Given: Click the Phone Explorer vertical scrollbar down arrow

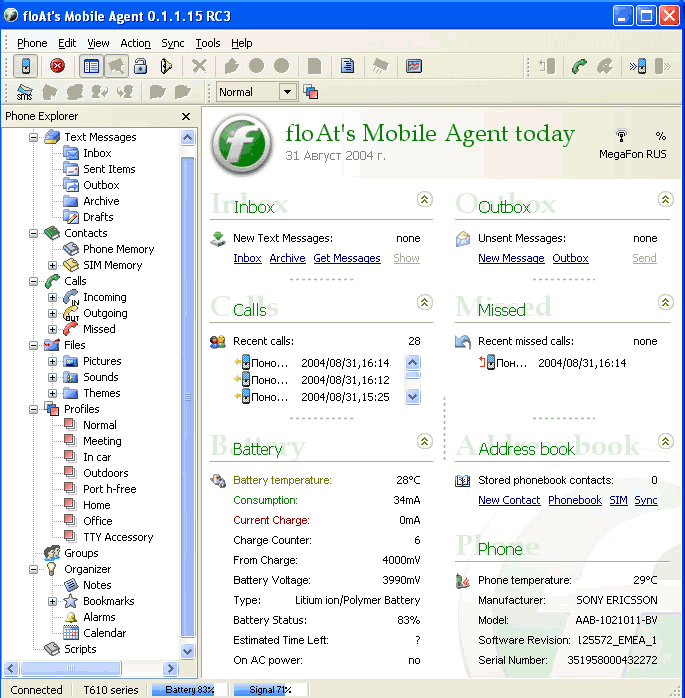Looking at the screenshot, I should (187, 651).
